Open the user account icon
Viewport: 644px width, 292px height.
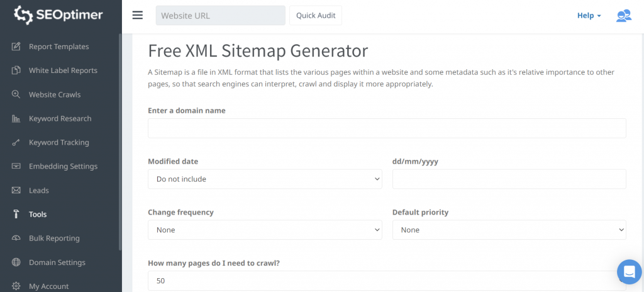(623, 16)
